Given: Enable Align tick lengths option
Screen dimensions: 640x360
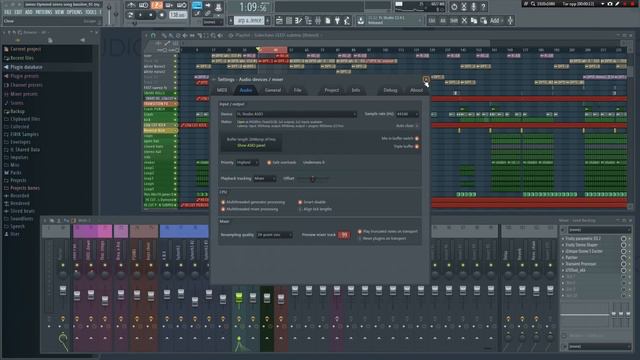Looking at the screenshot, I should pos(300,209).
